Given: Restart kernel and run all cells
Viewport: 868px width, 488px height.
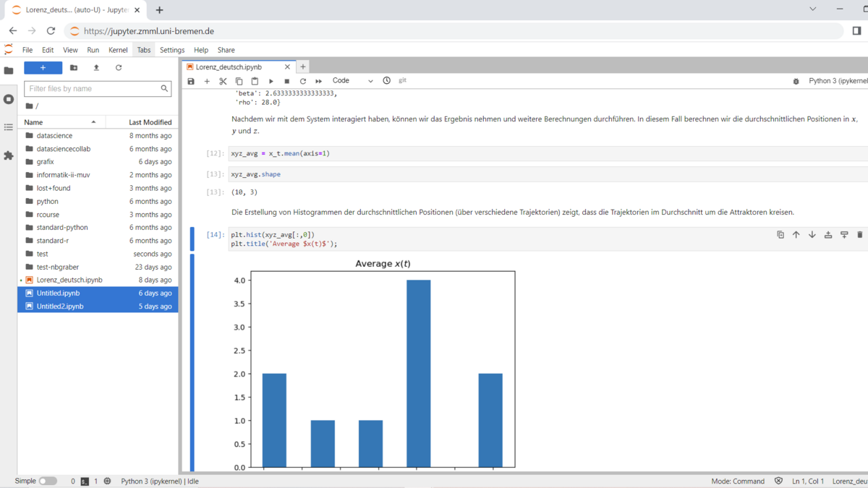Looking at the screenshot, I should click(319, 81).
